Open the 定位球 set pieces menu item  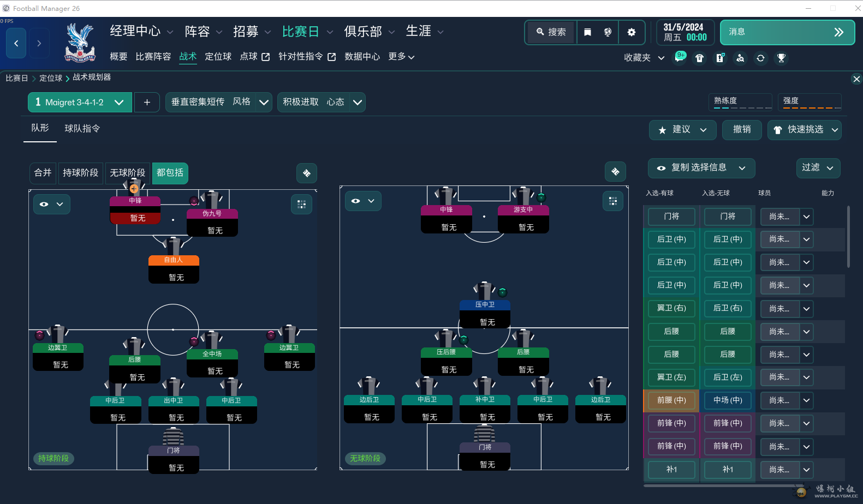tap(218, 57)
